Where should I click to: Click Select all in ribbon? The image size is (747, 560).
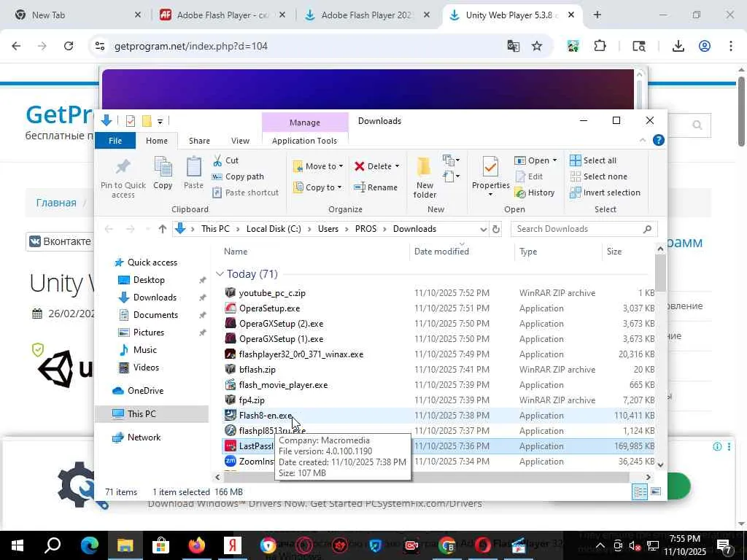(x=592, y=160)
